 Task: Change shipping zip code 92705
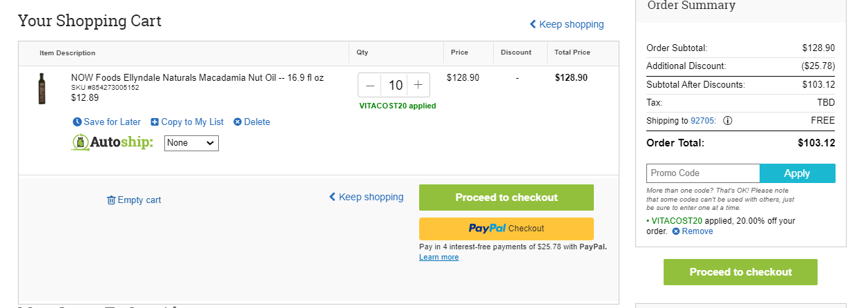point(704,121)
